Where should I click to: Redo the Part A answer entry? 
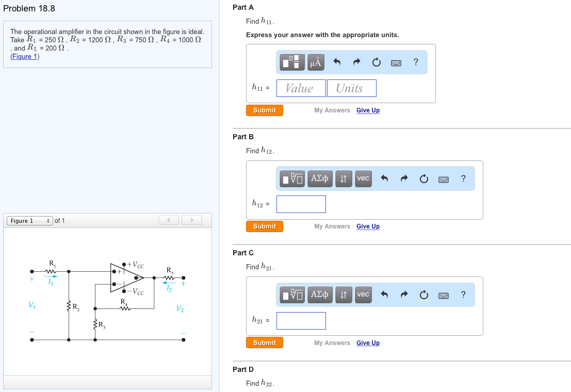pos(356,62)
